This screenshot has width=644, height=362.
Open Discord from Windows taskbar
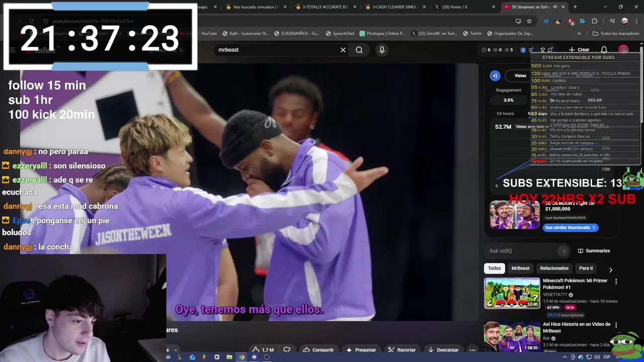click(x=254, y=357)
